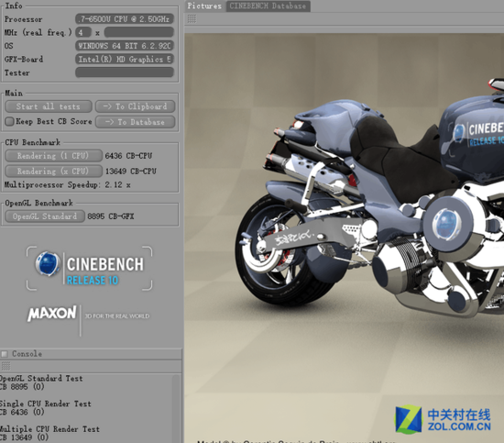Switch to the CINEBENCH Database tab
The image size is (504, 443).
tap(268, 6)
